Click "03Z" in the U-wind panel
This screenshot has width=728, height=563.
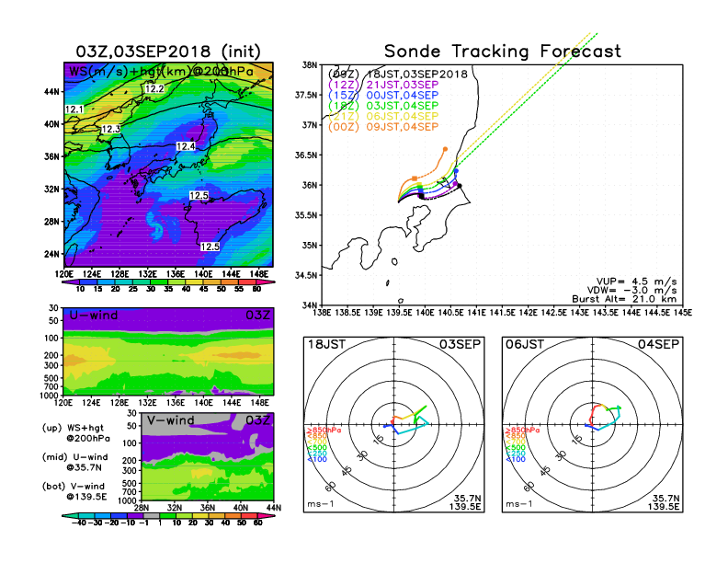click(x=257, y=316)
